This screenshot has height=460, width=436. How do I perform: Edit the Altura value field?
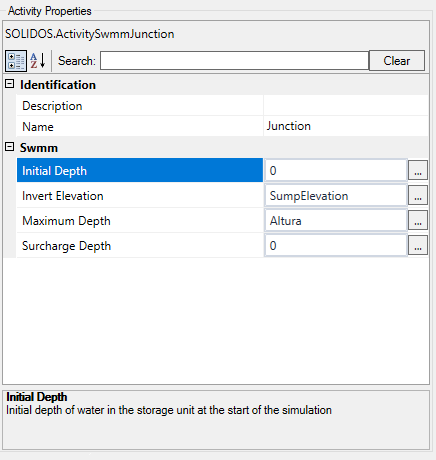click(x=336, y=220)
